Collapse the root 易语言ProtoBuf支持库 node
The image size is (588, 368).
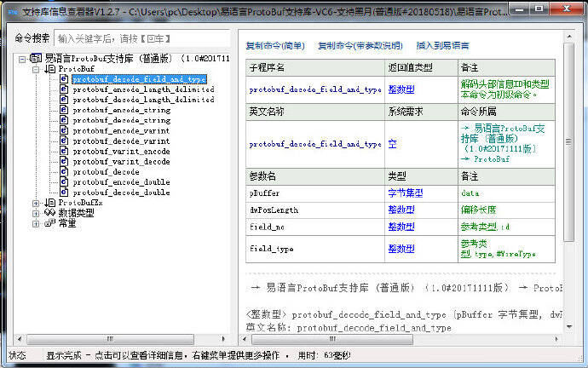click(x=22, y=60)
